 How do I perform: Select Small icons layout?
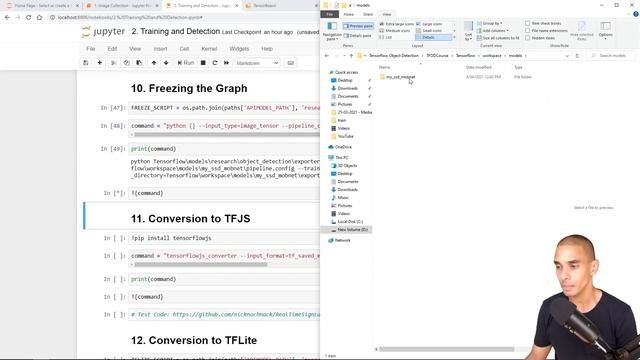click(429, 31)
